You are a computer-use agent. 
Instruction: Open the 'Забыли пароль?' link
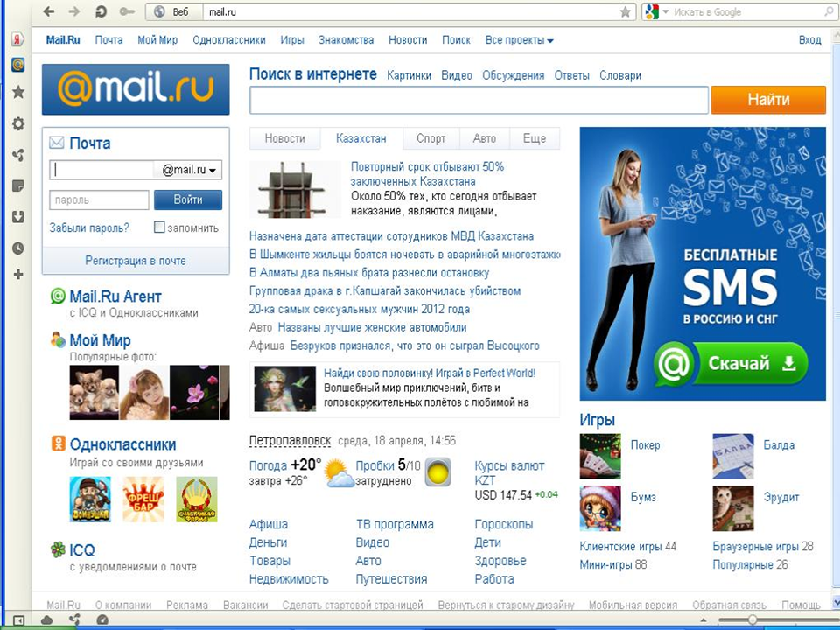click(89, 227)
